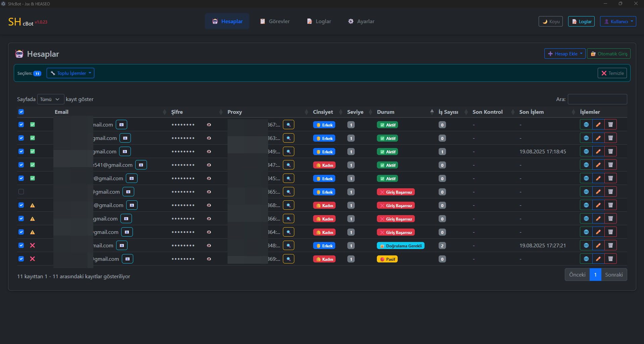
Task: Click the Pasif status badge
Action: tap(387, 259)
